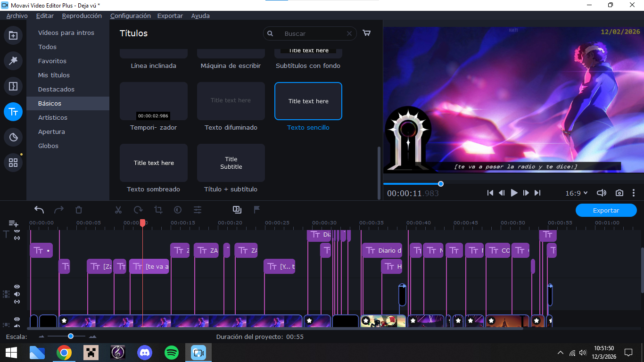This screenshot has width=644, height=362.
Task: Hide main video track with eye icon
Action: 17,319
